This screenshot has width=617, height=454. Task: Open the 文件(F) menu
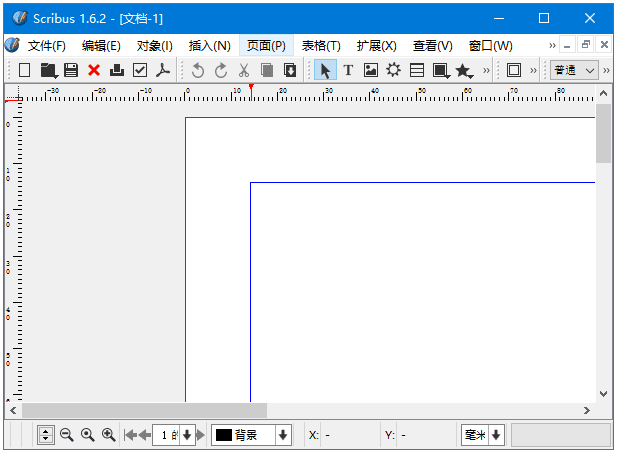coord(47,46)
